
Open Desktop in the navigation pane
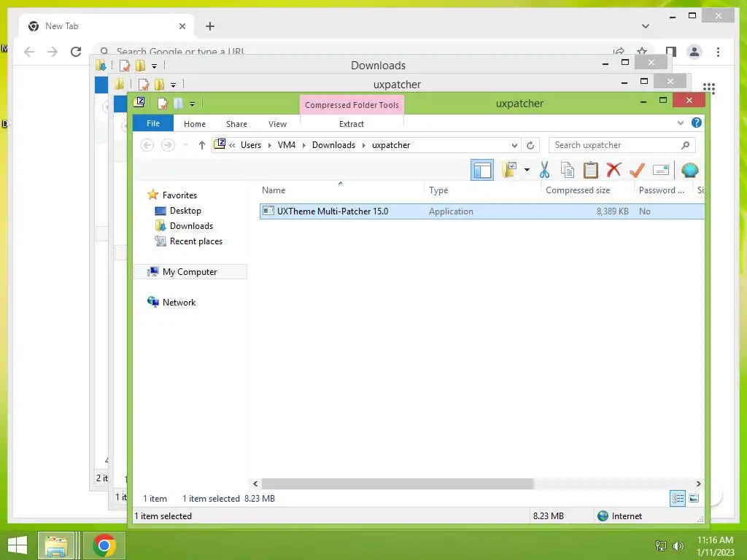coord(185,211)
